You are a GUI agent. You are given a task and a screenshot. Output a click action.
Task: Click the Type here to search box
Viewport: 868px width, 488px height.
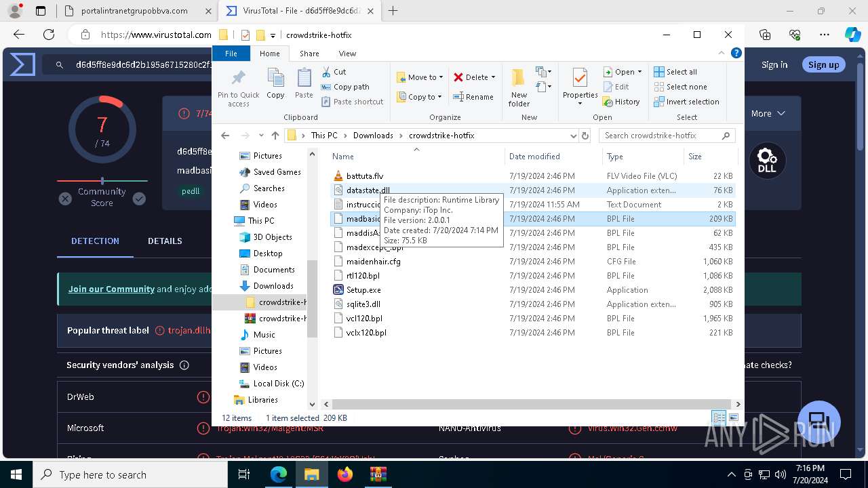pos(130,474)
